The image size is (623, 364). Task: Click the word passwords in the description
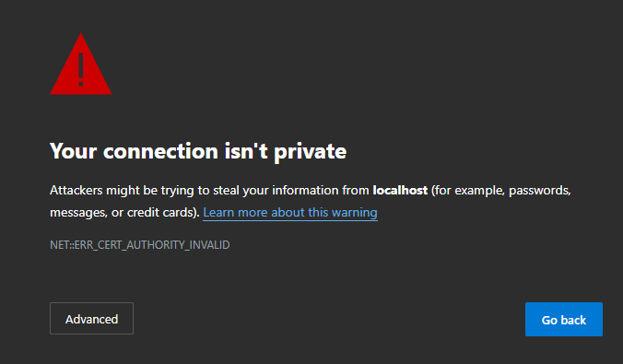539,191
